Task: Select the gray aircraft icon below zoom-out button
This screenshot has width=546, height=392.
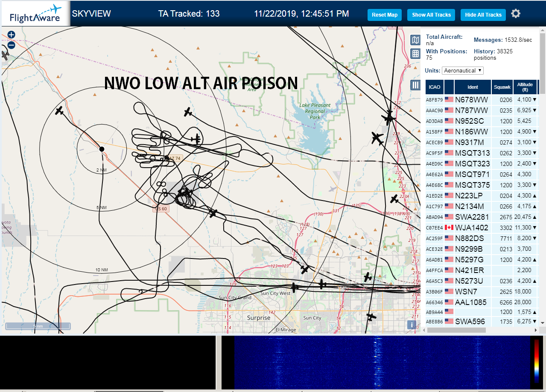Action: pyautogui.click(x=5, y=55)
